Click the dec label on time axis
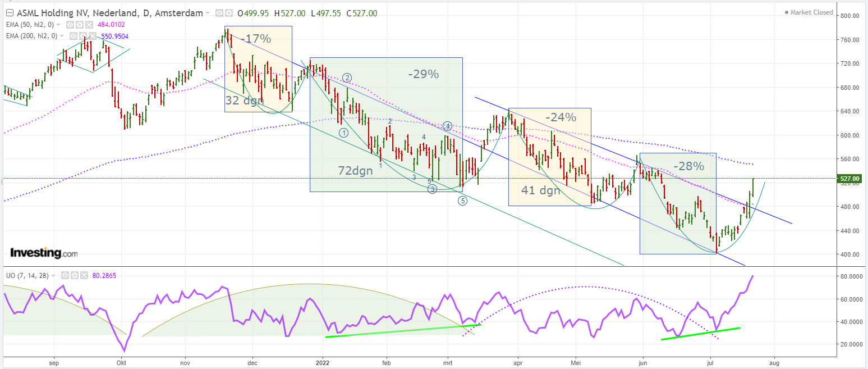Screen dimensions: 868x369 click(x=251, y=363)
